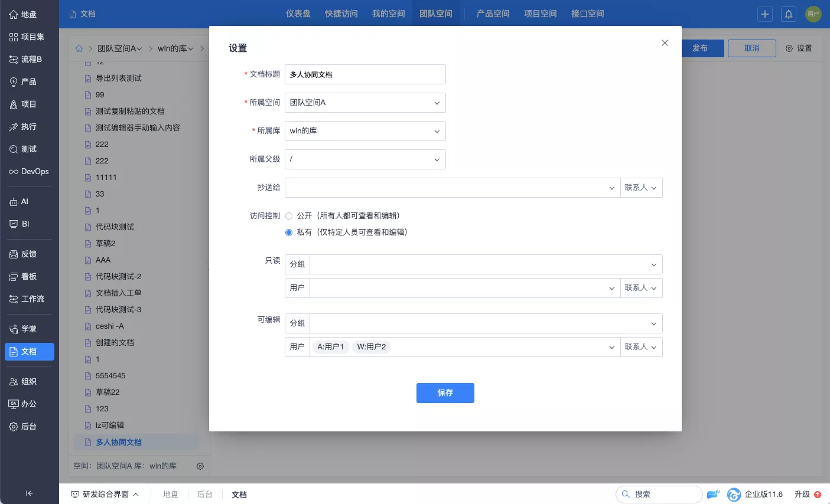Switch to 项目空间 tab
Viewport: 830px width, 504px height.
pyautogui.click(x=540, y=14)
